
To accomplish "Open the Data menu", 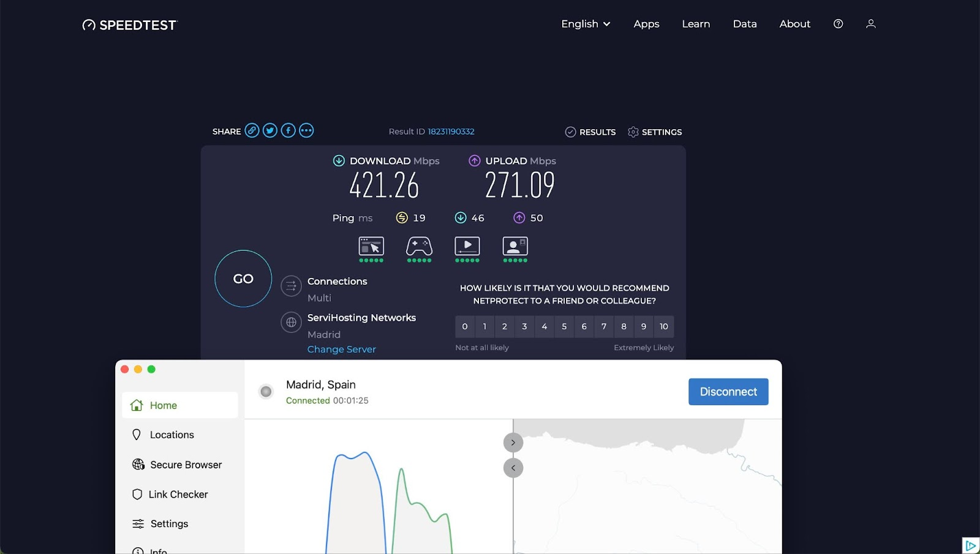I will pyautogui.click(x=745, y=24).
